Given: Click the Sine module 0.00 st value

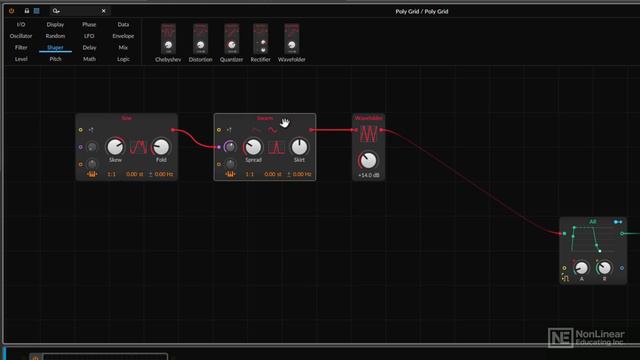Looking at the screenshot, I should coord(135,174).
